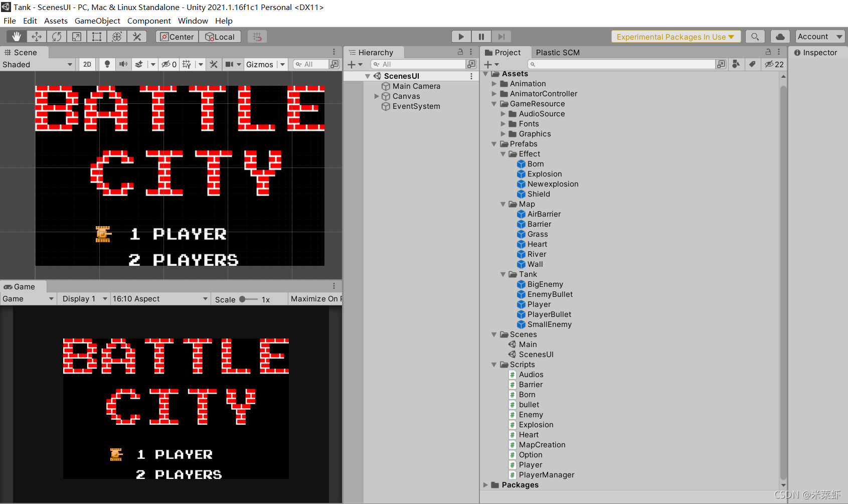Open the Shaded draw mode dropdown

(38, 64)
